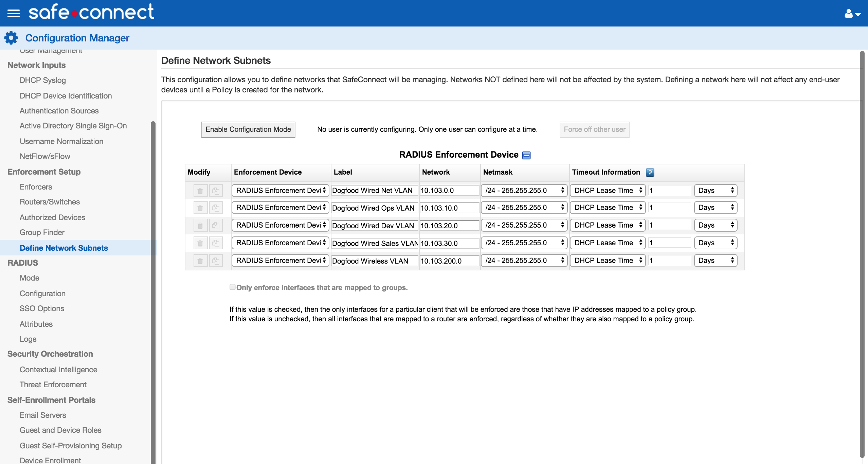
Task: Open Username Normalization page
Action: (61, 141)
